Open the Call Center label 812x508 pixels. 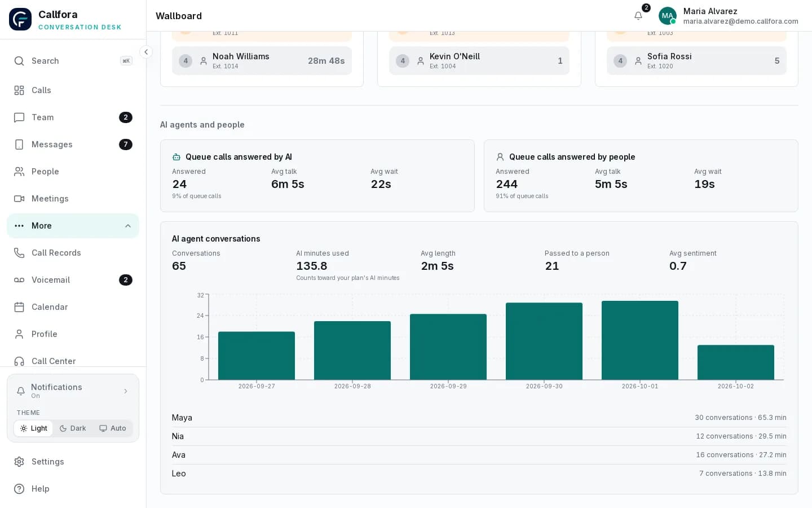(54, 361)
